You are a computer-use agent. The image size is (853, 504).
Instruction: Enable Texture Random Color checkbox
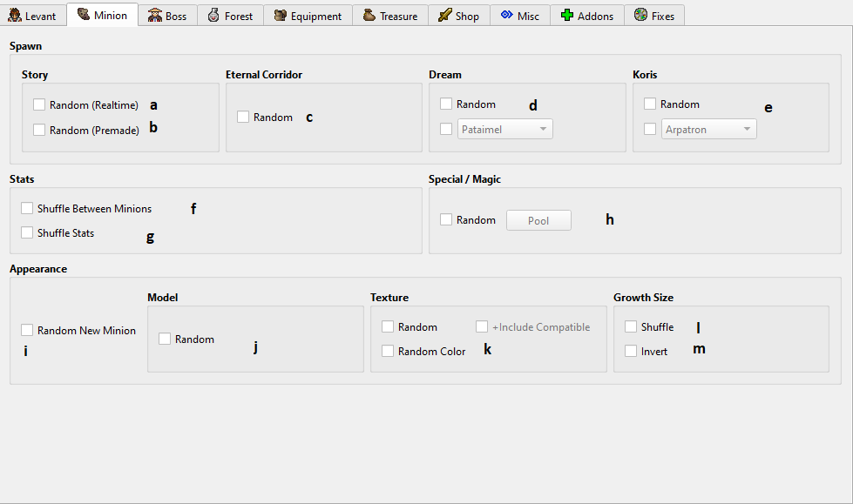coord(388,351)
